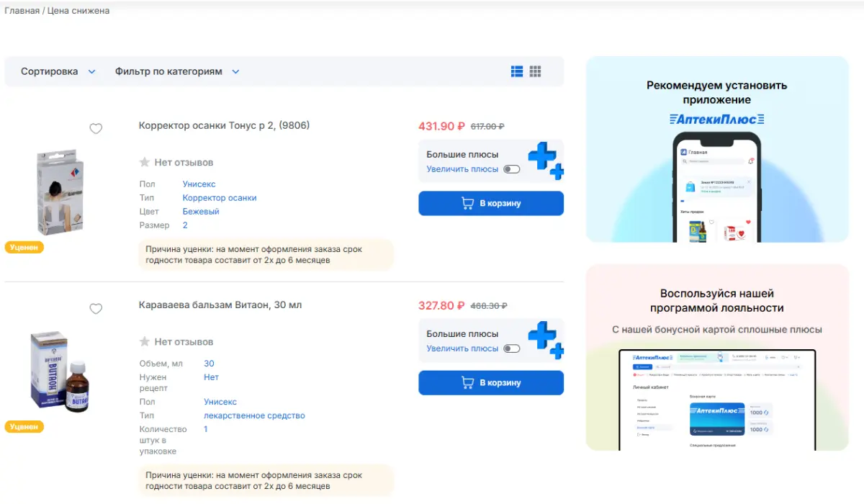Add бальзам Витаон to cart with В корзину
Viewport: 864px width, 504px height.
click(491, 382)
